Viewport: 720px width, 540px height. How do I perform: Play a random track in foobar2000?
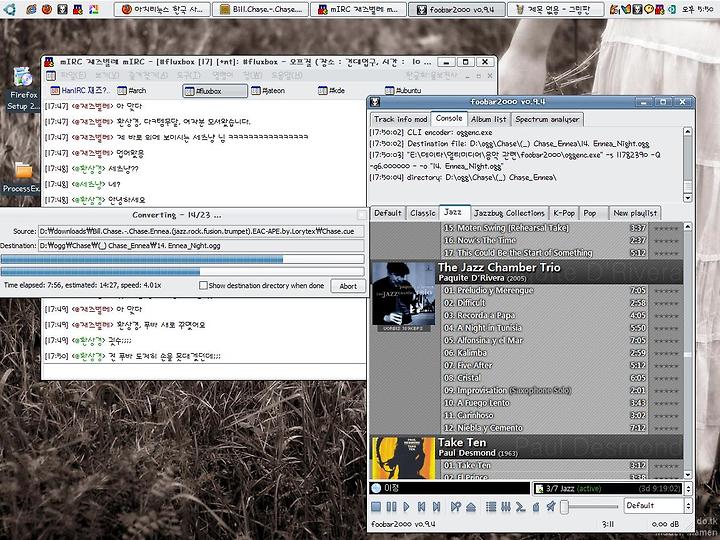[455, 506]
